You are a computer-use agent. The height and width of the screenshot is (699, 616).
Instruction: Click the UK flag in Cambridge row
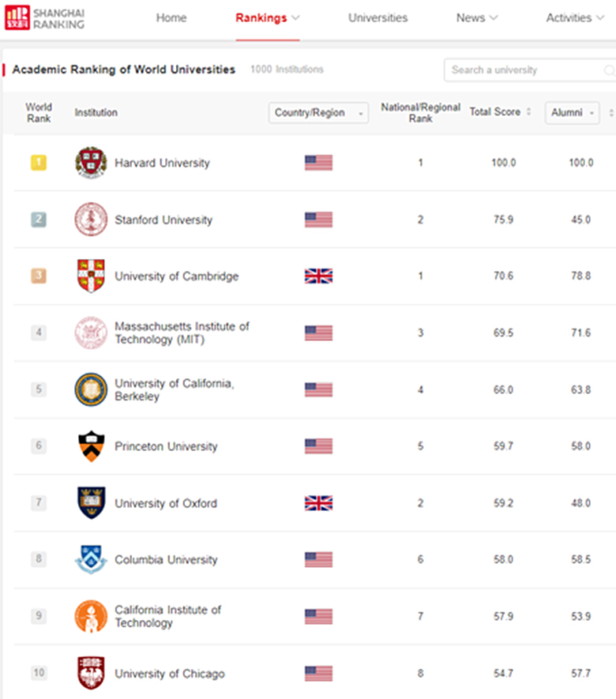pos(318,276)
